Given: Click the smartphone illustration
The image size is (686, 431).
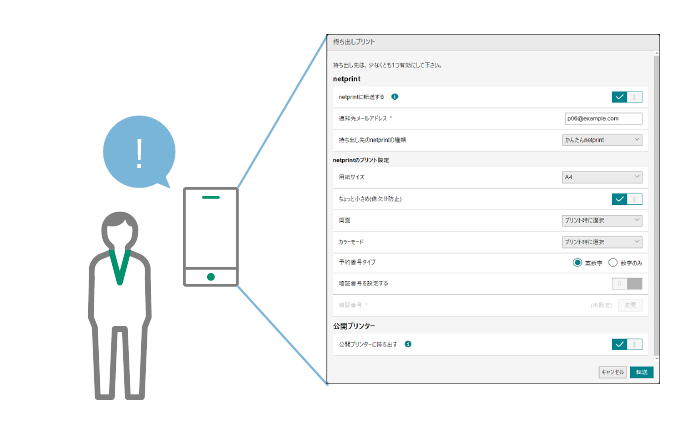Looking at the screenshot, I should 210,237.
